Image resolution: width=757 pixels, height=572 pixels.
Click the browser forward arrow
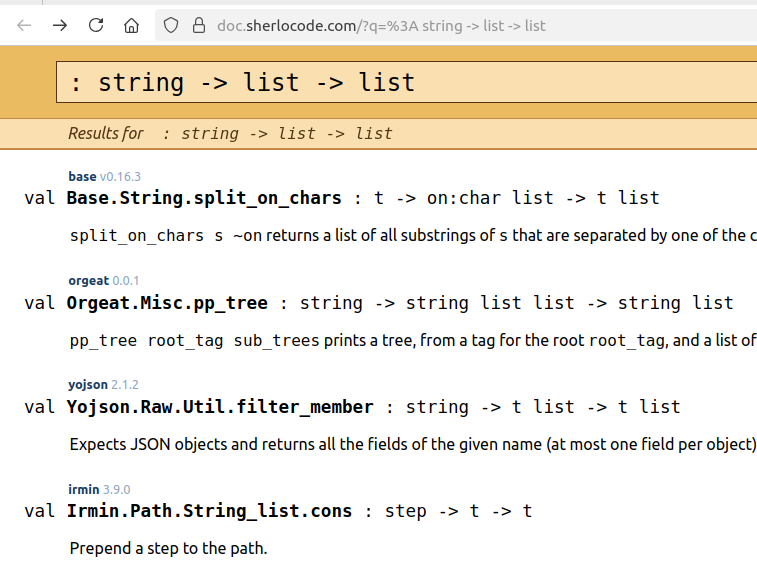coord(60,25)
